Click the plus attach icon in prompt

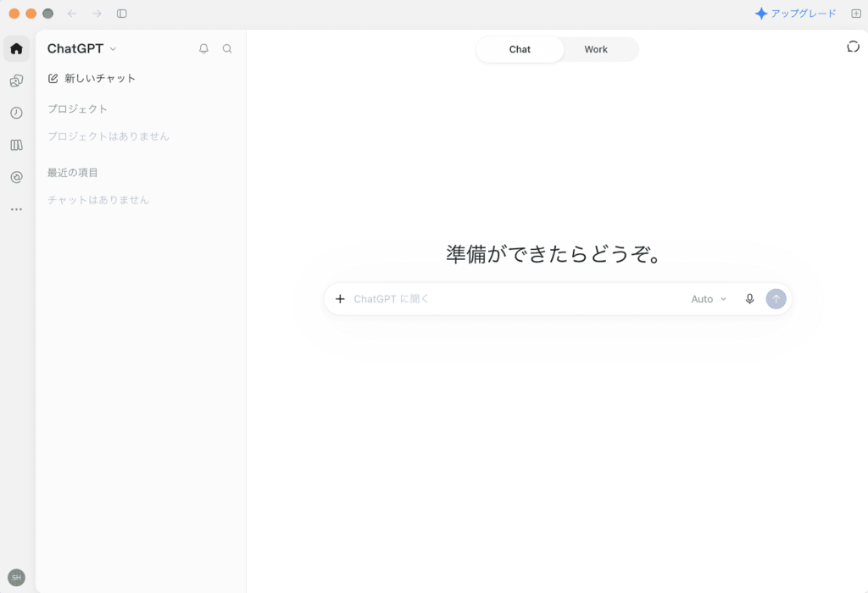tap(340, 299)
